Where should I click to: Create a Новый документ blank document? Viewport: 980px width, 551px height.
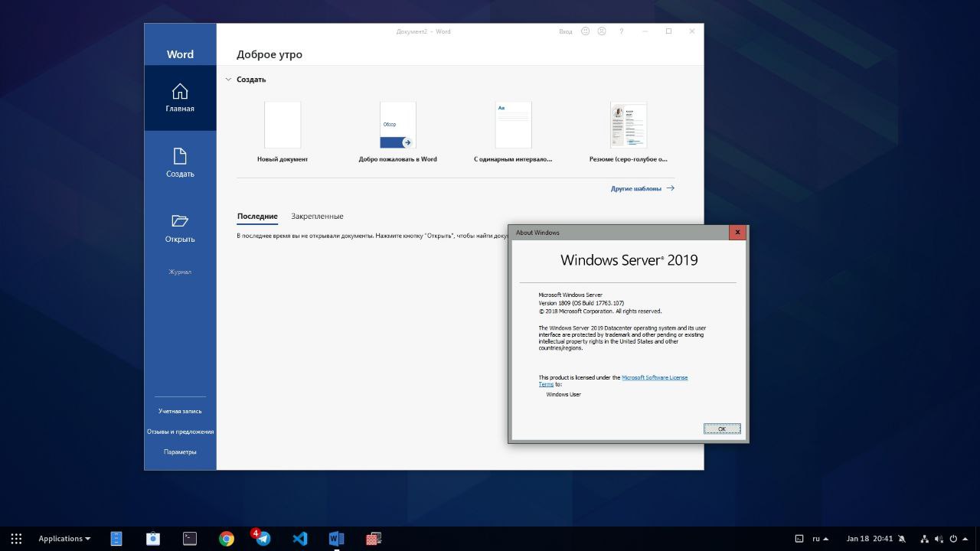point(283,132)
